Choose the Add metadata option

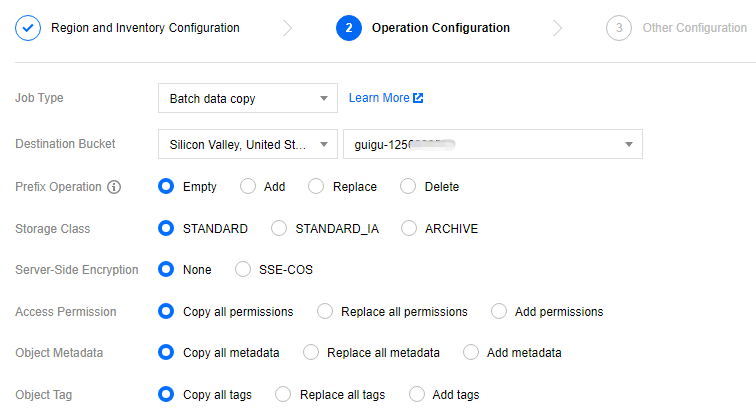[471, 353]
